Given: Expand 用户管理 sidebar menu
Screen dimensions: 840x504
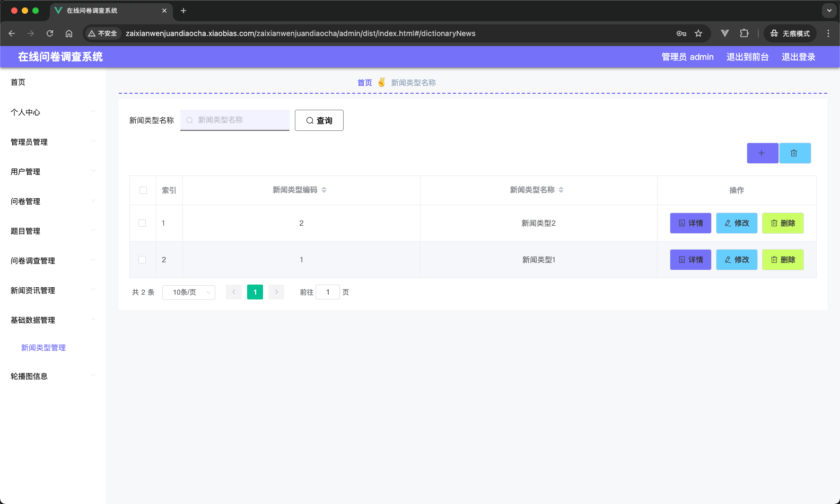Looking at the screenshot, I should pos(53,171).
